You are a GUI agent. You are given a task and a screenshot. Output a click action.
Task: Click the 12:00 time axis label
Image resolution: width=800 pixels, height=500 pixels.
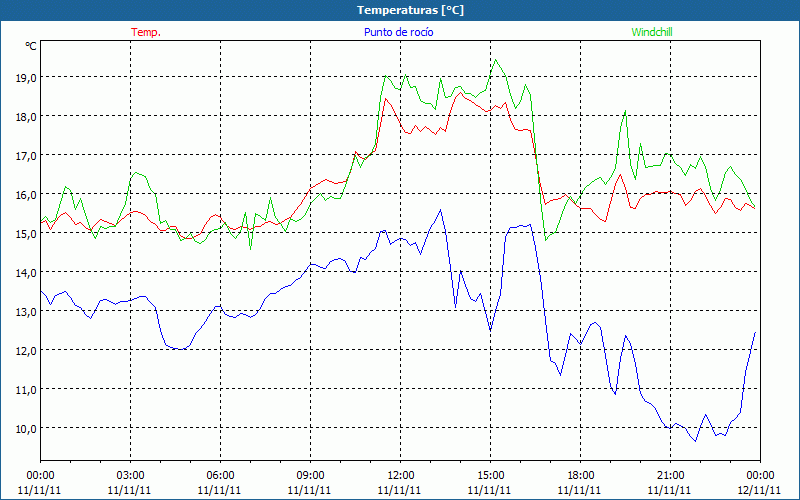point(401,476)
